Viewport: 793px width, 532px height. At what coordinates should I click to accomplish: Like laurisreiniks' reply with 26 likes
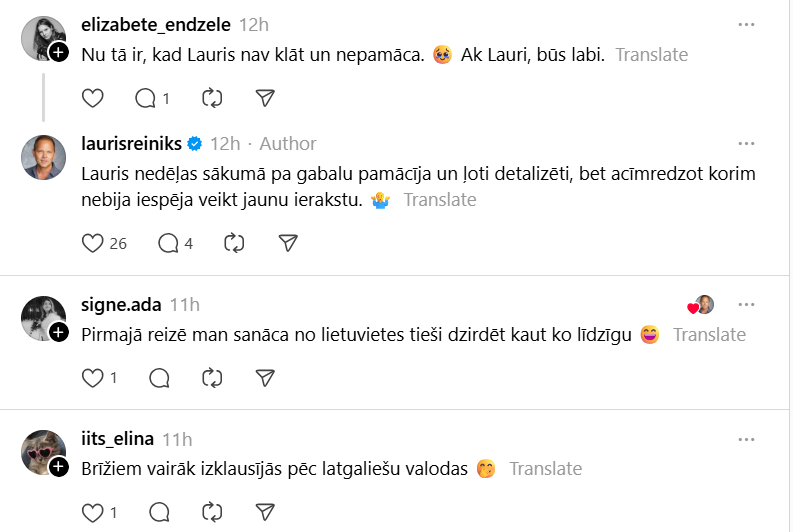tap(93, 243)
